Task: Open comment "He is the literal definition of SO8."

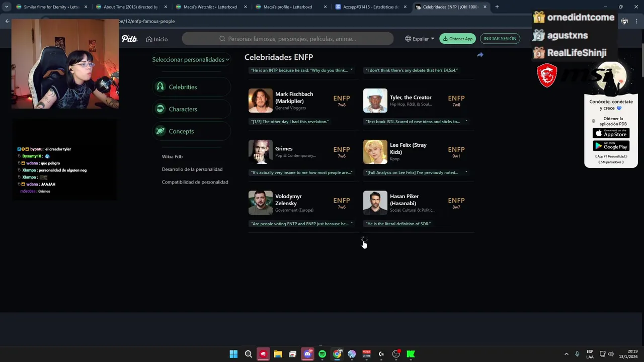Action: pyautogui.click(x=398, y=224)
